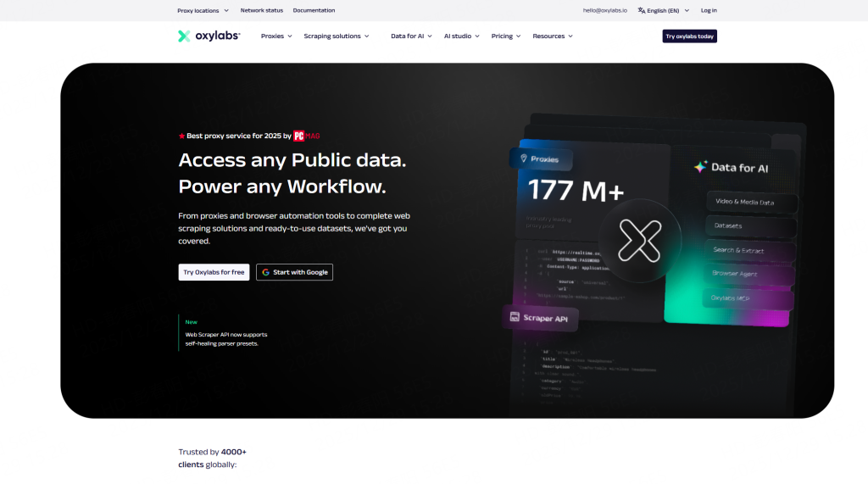Click the Scraper API icon in hero graphic

[514, 317]
